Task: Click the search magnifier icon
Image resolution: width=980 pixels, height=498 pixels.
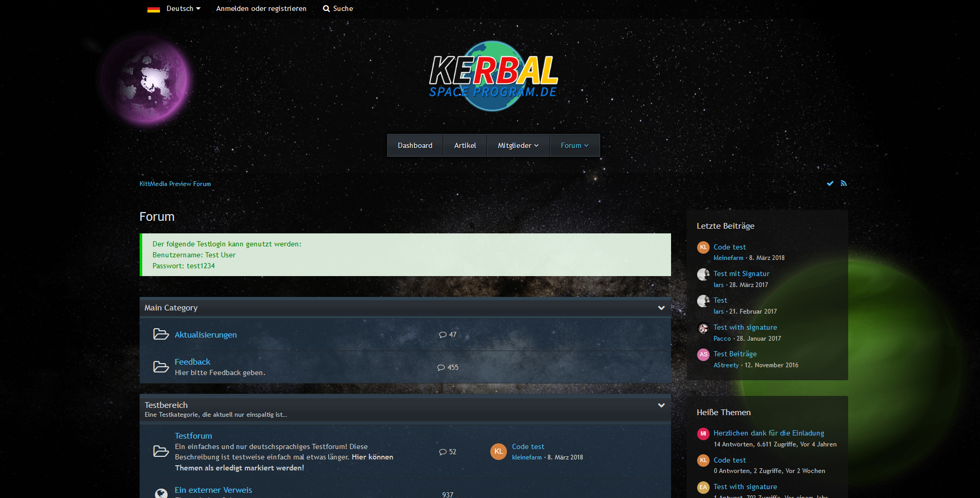Action: pyautogui.click(x=326, y=9)
